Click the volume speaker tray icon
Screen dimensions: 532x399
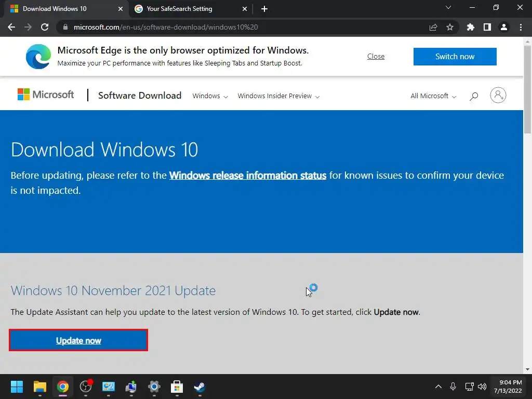(x=482, y=387)
